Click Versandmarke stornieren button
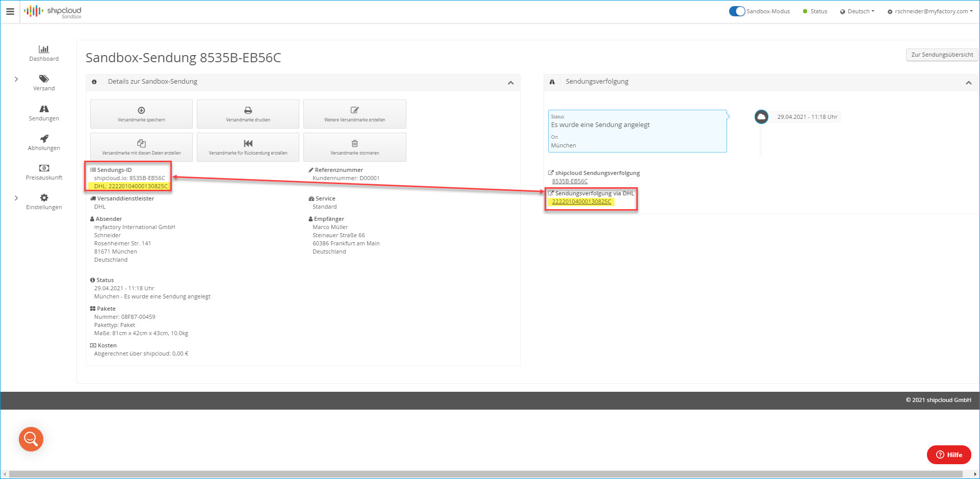The width and height of the screenshot is (980, 479). pos(354,147)
